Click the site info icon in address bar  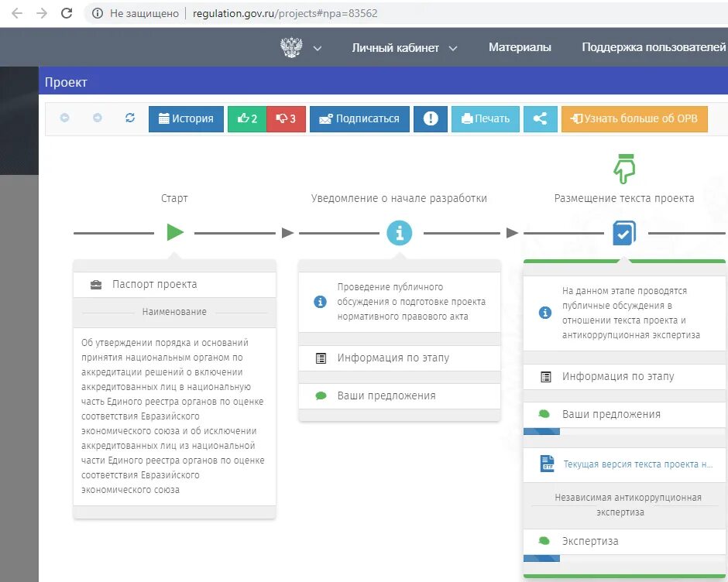[x=98, y=13]
